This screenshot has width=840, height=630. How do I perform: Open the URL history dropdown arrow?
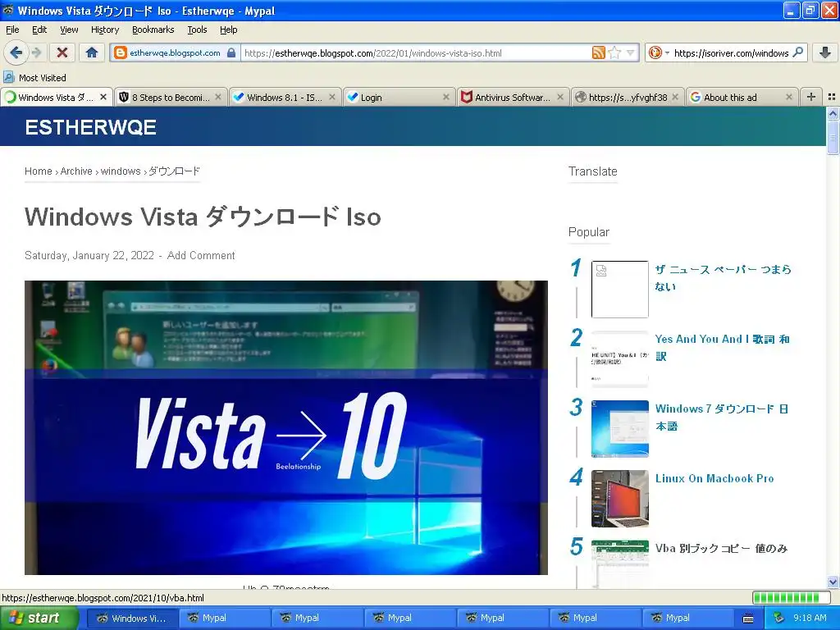(x=631, y=52)
